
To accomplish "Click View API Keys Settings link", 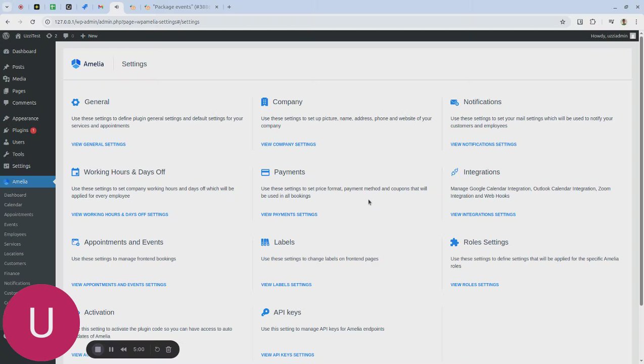I will coord(288,355).
